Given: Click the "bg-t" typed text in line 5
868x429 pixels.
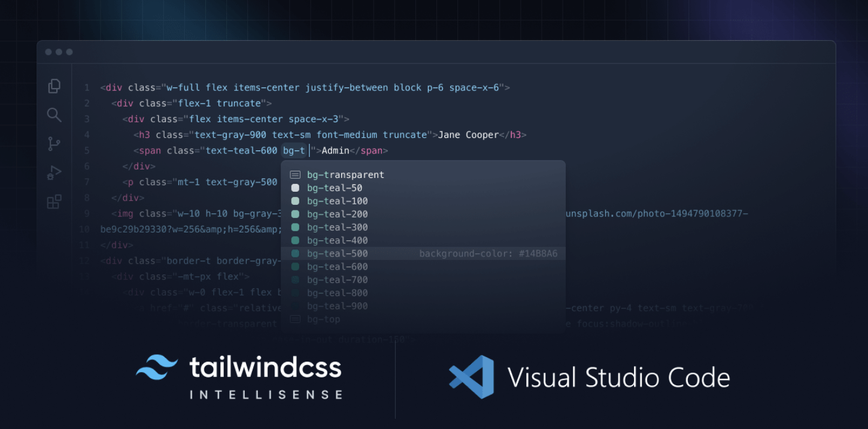Looking at the screenshot, I should (x=294, y=151).
